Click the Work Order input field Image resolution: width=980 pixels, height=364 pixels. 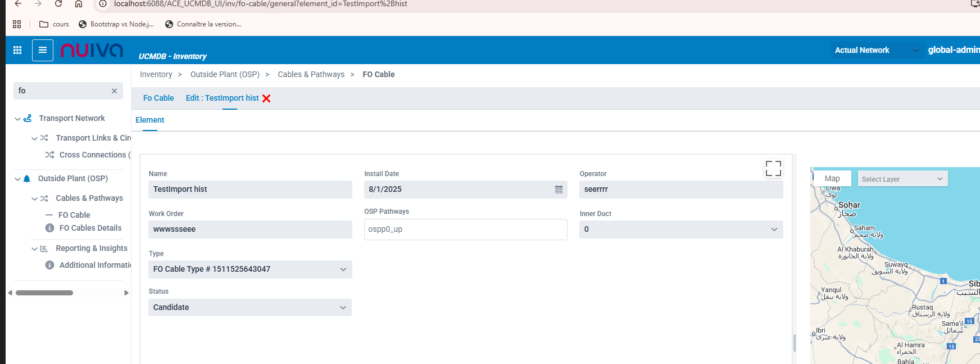click(x=250, y=230)
